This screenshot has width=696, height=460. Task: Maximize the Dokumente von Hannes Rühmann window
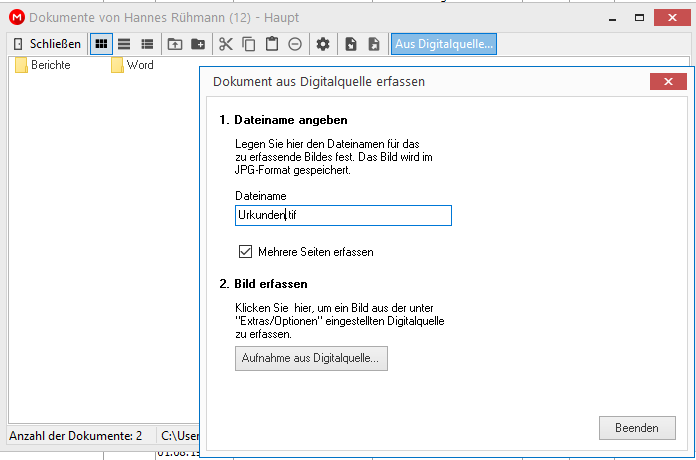point(639,18)
